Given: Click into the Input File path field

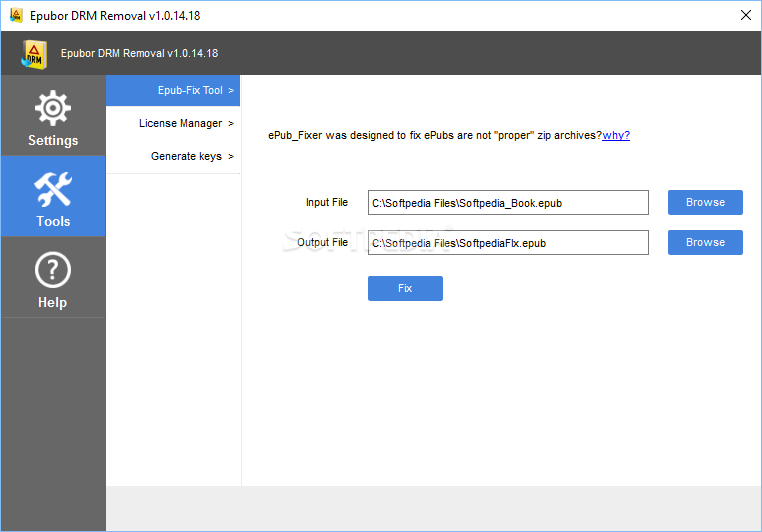Looking at the screenshot, I should click(508, 203).
